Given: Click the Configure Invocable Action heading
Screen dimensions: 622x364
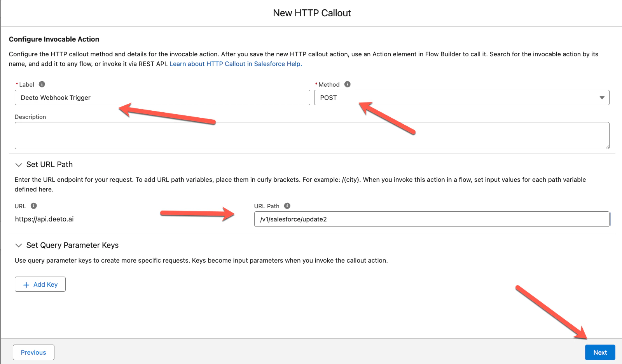Looking at the screenshot, I should tap(54, 39).
